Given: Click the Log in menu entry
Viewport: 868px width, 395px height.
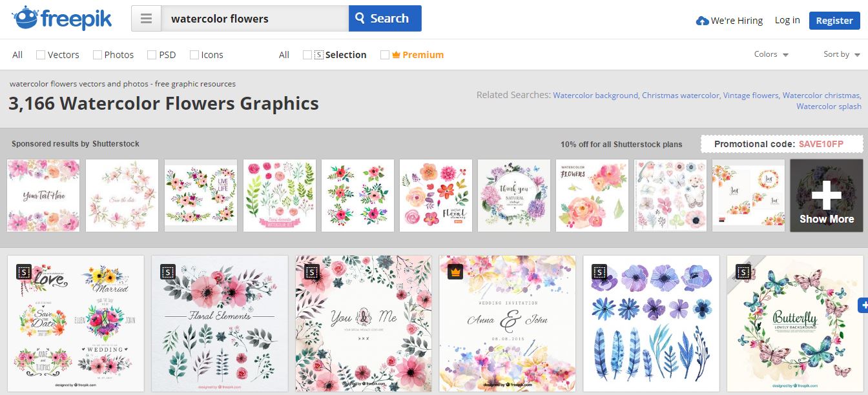Looking at the screenshot, I should (x=787, y=20).
